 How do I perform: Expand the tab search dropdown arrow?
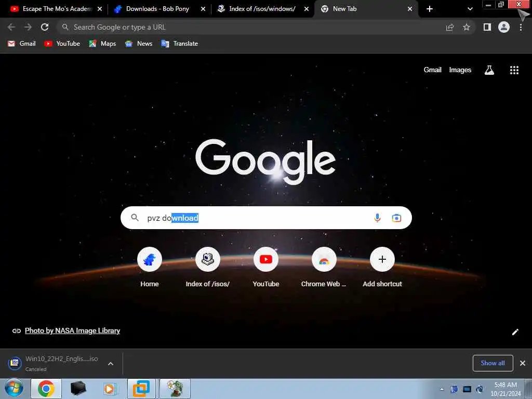[470, 9]
